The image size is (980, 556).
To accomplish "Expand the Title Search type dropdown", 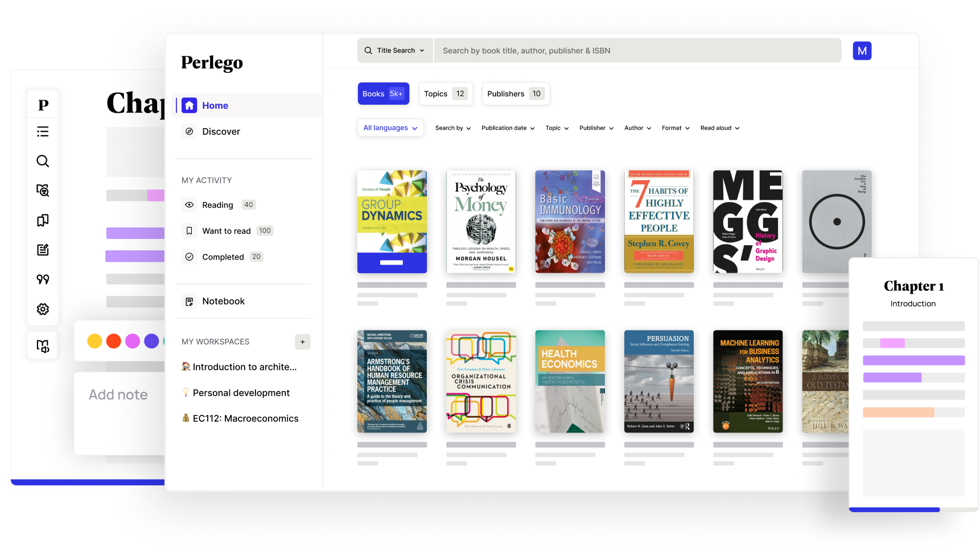I will 396,51.
